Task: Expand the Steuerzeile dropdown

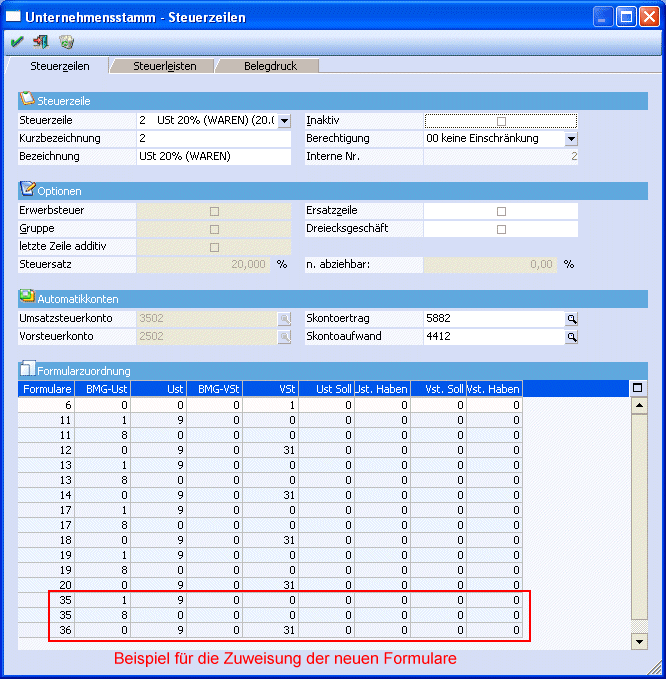Action: [x=284, y=121]
